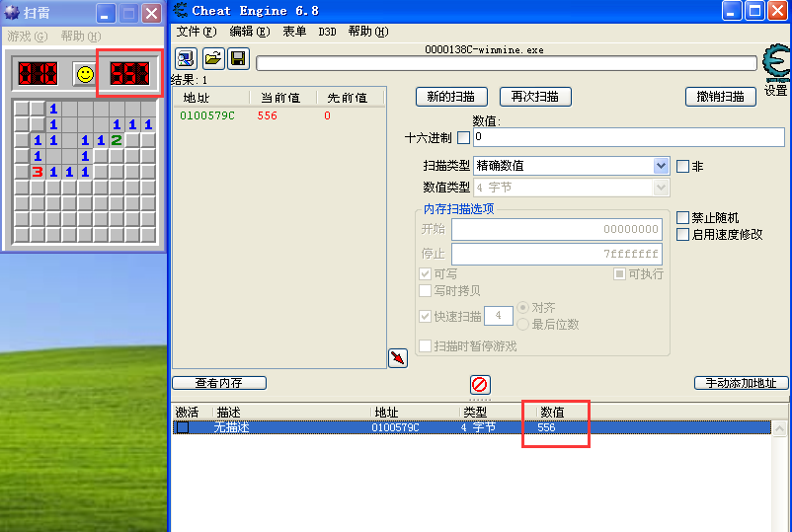This screenshot has width=792, height=532.
Task: Click the fast scan alignment value field
Action: [499, 316]
